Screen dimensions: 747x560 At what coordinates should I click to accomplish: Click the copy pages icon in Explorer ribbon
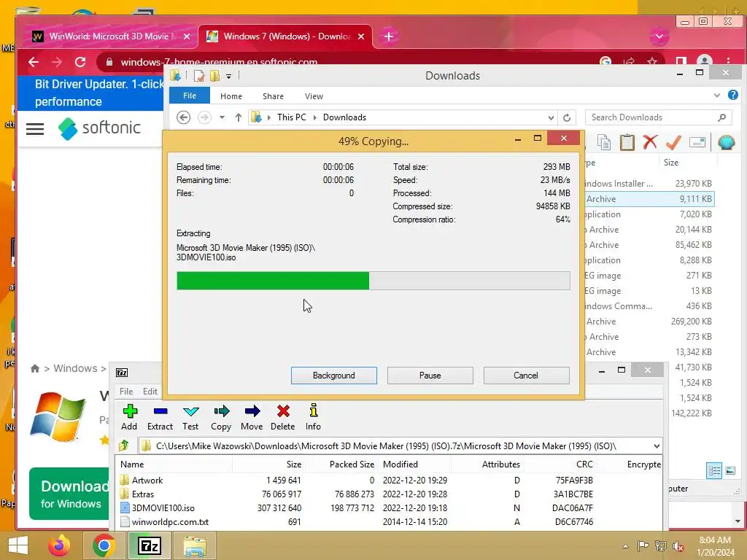[x=604, y=142]
